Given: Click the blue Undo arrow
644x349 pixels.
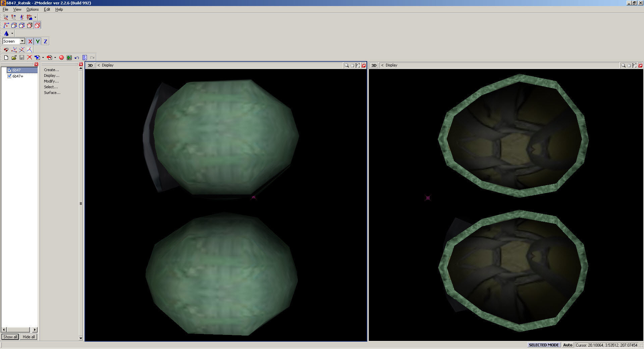Looking at the screenshot, I should click(77, 57).
